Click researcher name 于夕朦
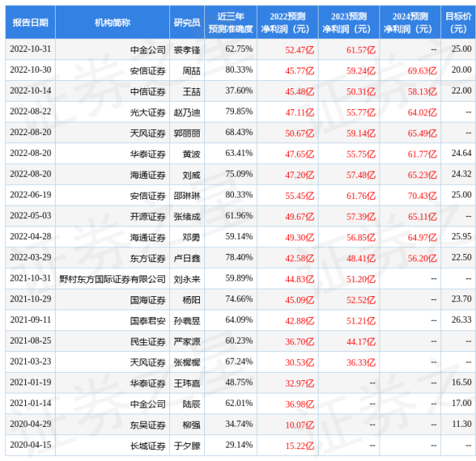The width and height of the screenshot is (476, 461). pos(187,446)
